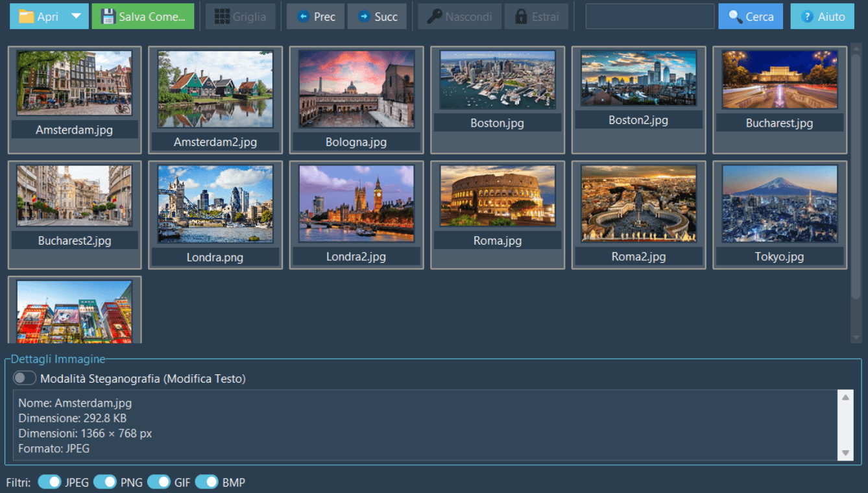Open help via the Aiuto question icon
The height and width of the screenshot is (493, 868).
[807, 17]
